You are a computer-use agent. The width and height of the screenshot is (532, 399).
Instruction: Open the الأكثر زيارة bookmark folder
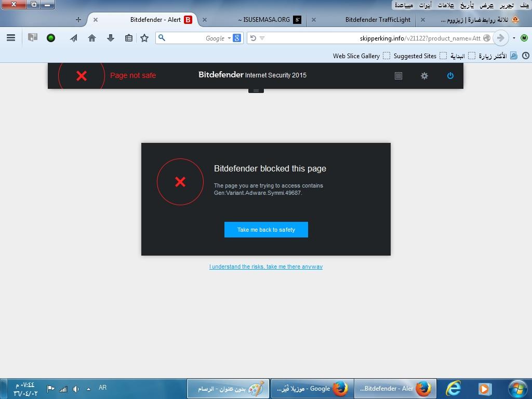click(x=498, y=56)
